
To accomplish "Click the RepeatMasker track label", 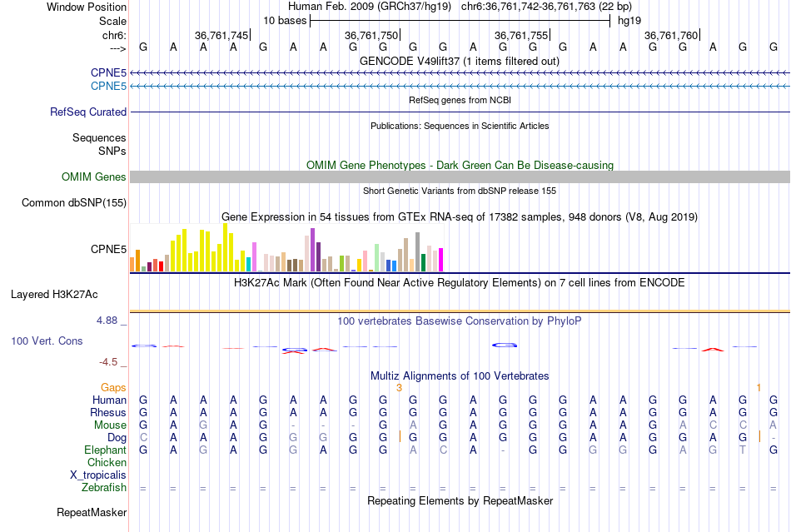I will click(x=92, y=512).
